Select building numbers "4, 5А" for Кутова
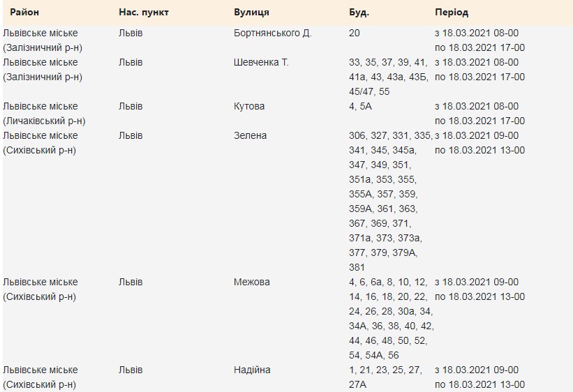Screen dimensions: 573x392 pyautogui.click(x=361, y=106)
